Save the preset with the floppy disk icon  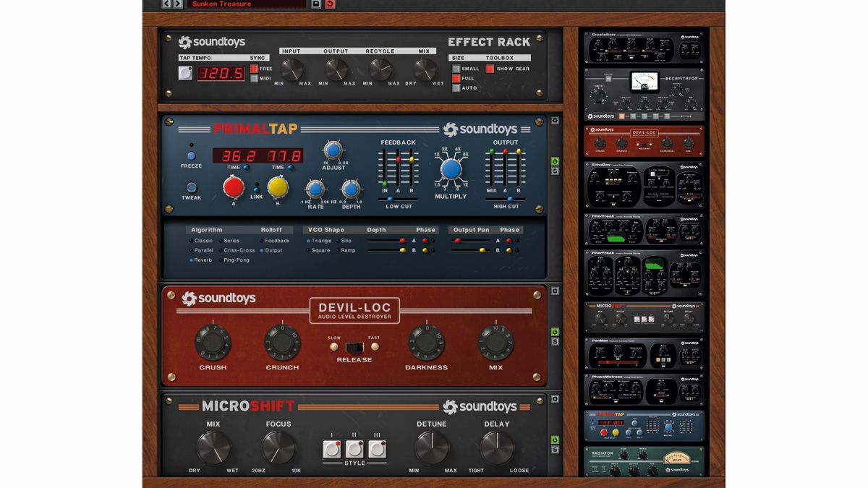316,4
